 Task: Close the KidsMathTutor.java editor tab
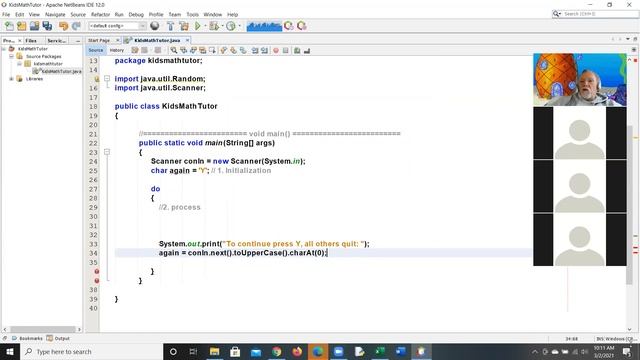[187, 40]
